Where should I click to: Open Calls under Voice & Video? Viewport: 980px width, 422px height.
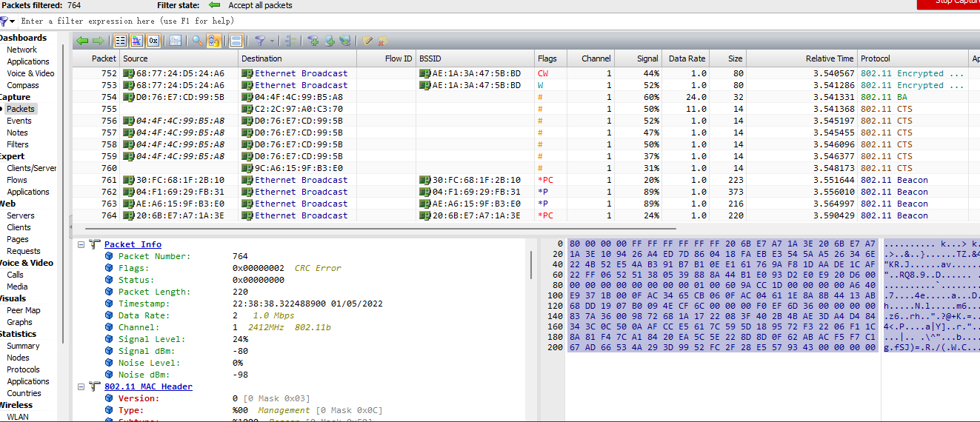coord(16,275)
